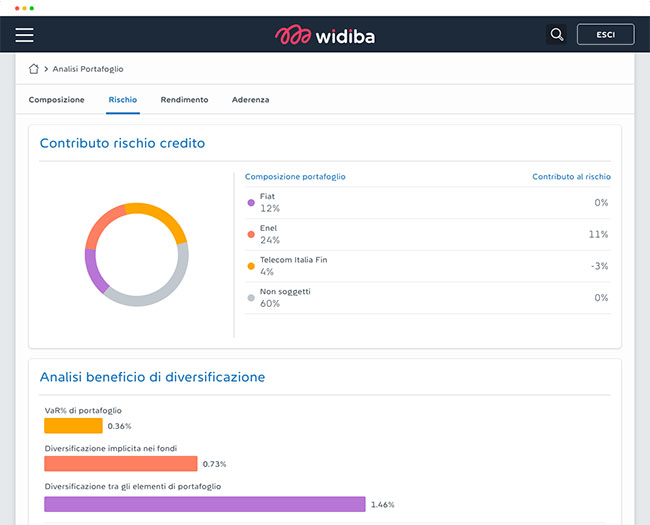Open the Rendimento tab
This screenshot has height=525, width=650.
184,100
